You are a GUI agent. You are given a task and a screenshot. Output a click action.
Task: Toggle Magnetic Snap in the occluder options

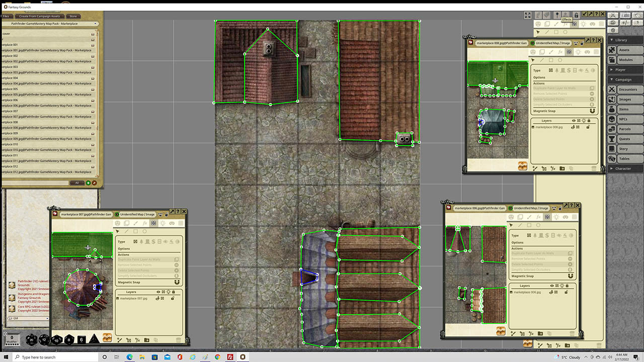pyautogui.click(x=178, y=282)
